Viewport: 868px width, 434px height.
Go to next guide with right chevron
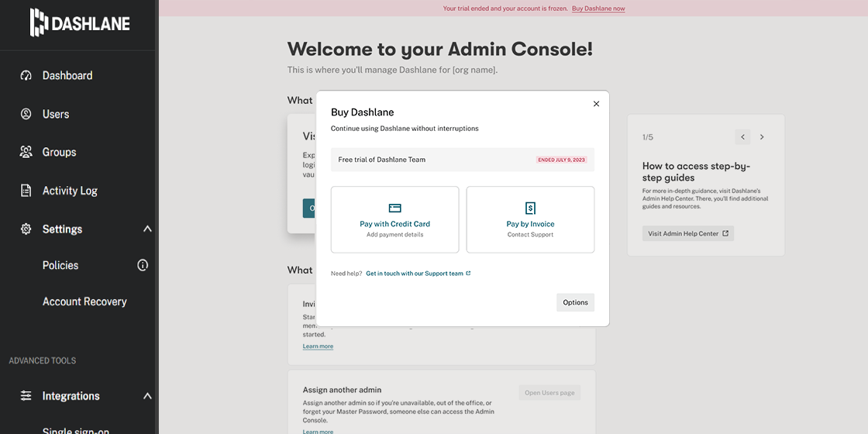point(762,136)
